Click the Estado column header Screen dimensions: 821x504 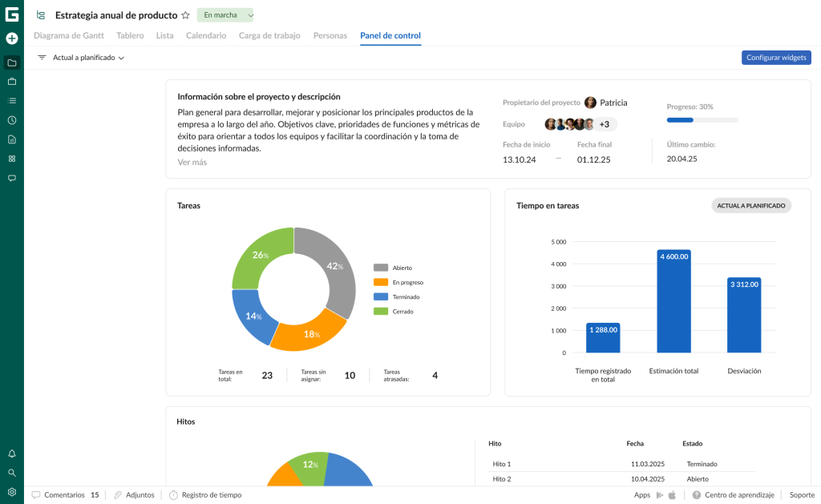tap(692, 443)
